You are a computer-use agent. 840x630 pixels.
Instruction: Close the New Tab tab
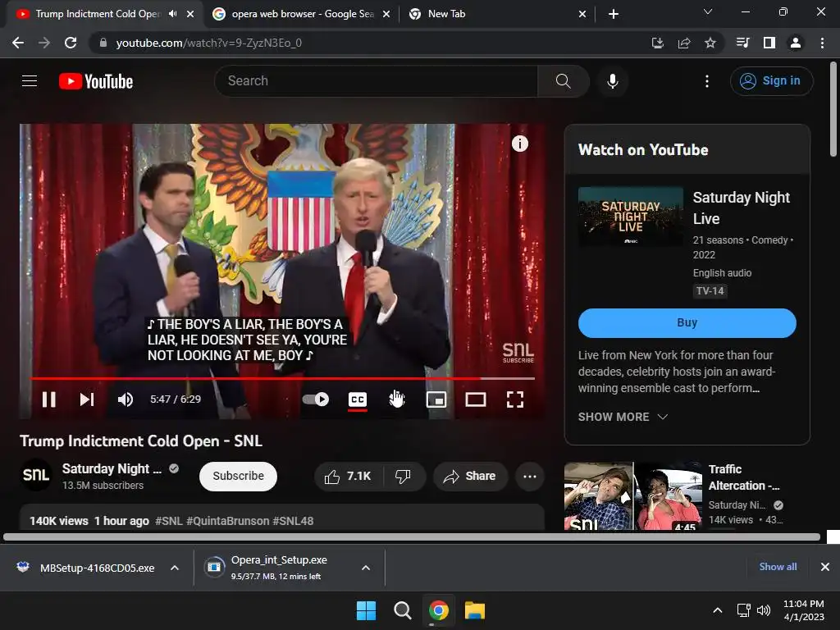click(x=582, y=15)
